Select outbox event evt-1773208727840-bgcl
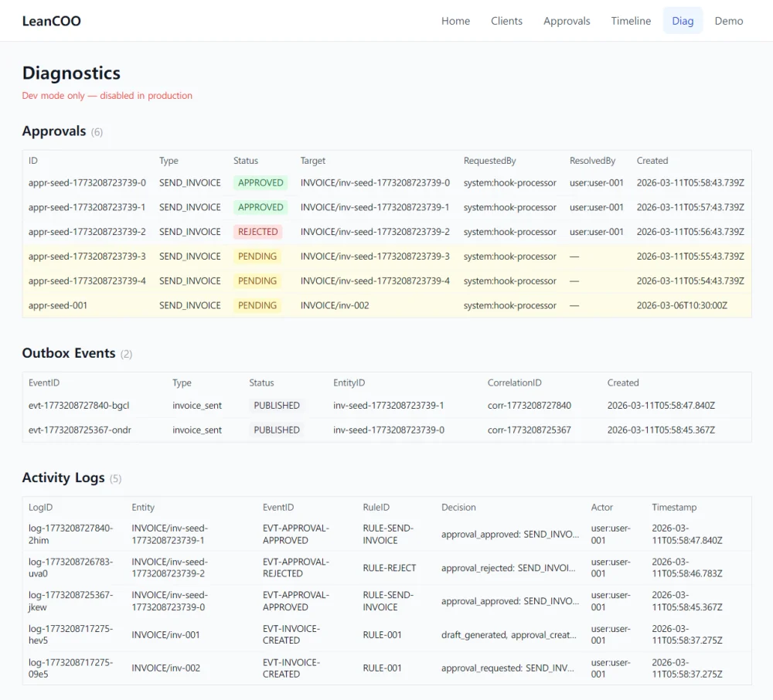This screenshot has height=700, width=773. tap(79, 406)
